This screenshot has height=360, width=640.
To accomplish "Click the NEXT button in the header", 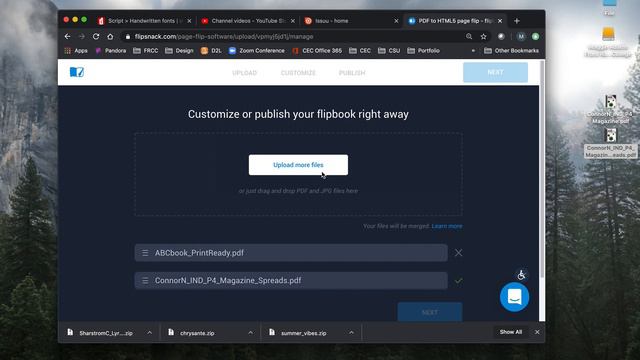I will coord(495,72).
